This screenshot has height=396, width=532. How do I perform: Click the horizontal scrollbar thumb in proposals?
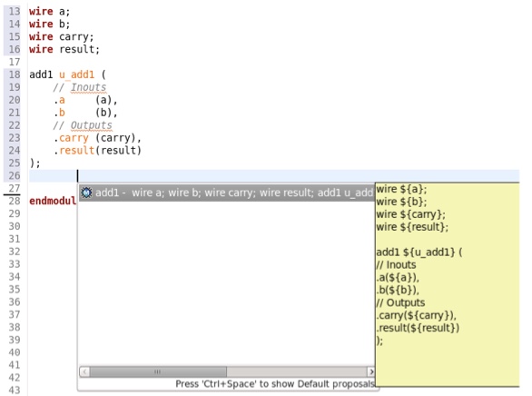click(158, 371)
